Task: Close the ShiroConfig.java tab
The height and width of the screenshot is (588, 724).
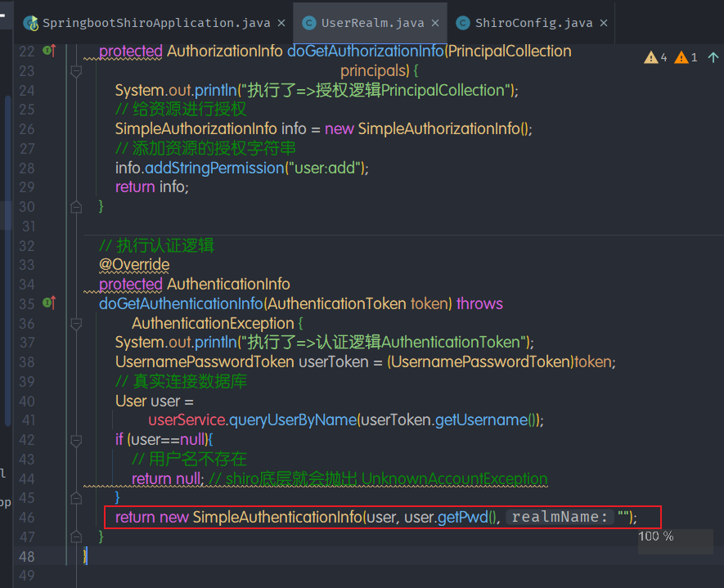Action: tap(605, 23)
